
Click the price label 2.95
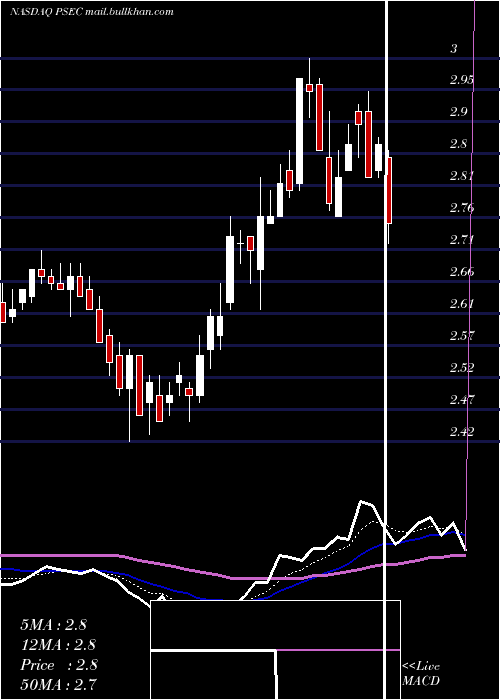(x=462, y=80)
